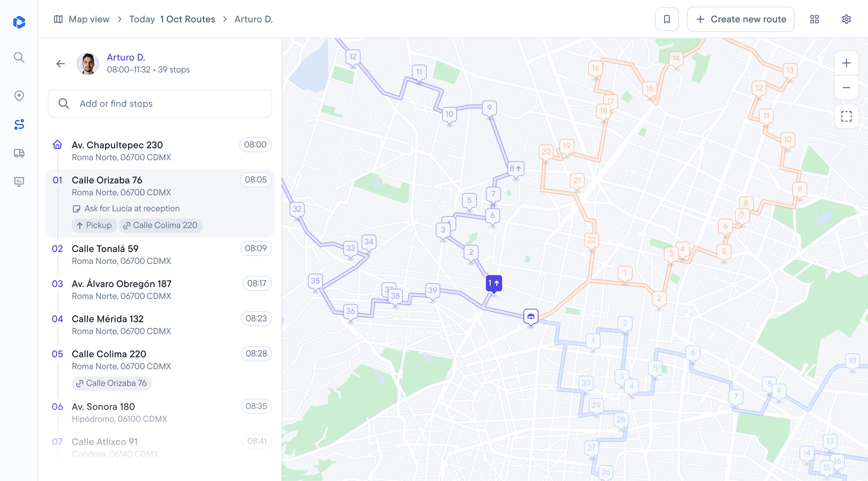
Task: Click the Arturo D. breadcrumb
Action: pyautogui.click(x=253, y=19)
